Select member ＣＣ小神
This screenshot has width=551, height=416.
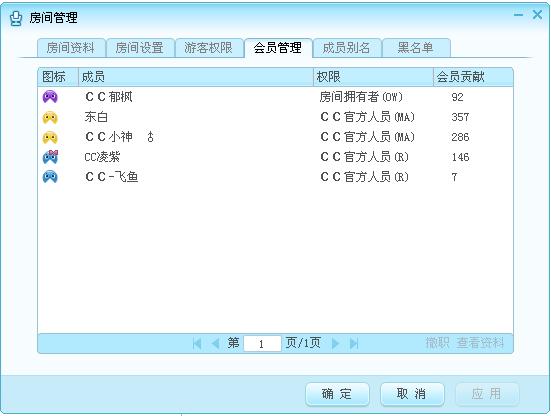tap(119, 137)
